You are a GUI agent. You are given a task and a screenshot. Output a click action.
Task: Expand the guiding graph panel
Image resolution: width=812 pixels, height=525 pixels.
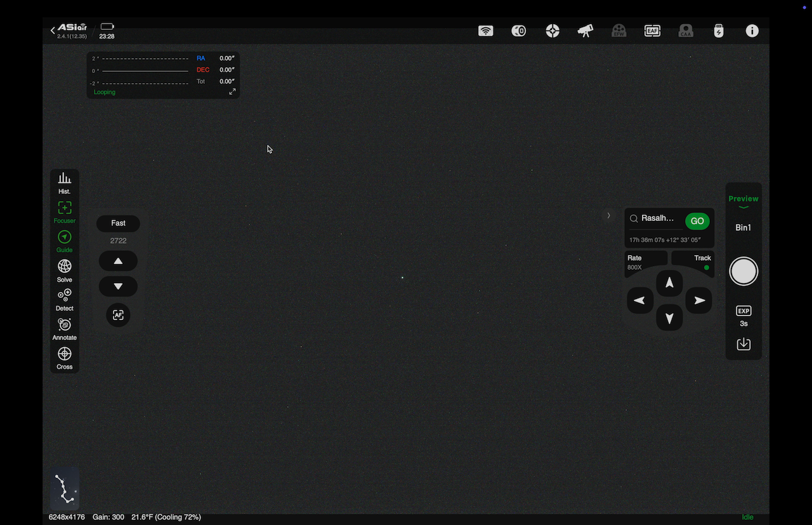232,92
